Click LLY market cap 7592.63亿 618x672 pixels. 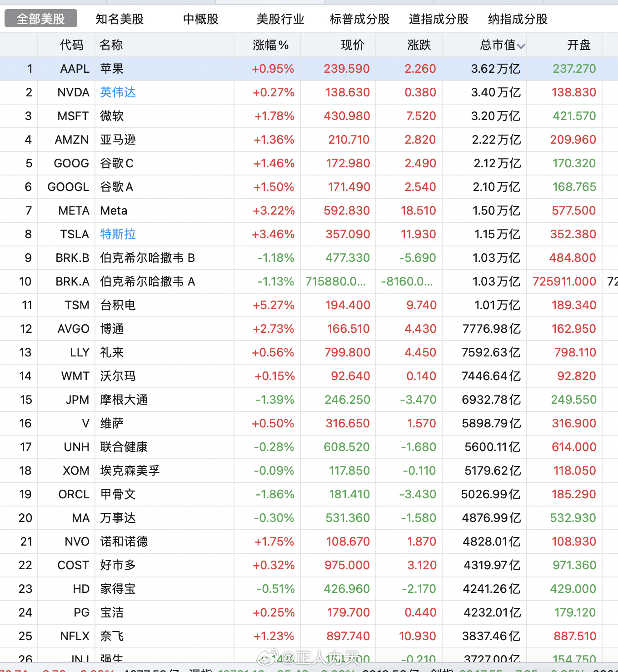(491, 352)
